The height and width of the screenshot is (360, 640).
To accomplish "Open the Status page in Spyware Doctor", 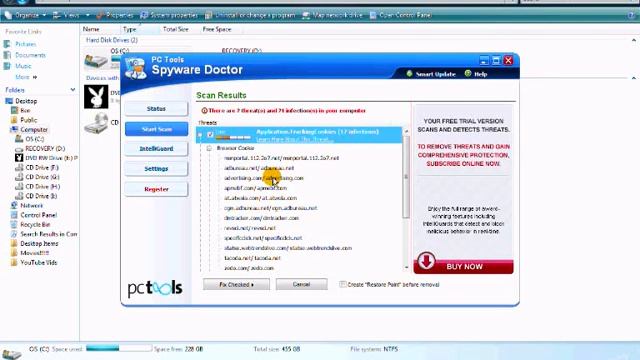I will pos(156,109).
